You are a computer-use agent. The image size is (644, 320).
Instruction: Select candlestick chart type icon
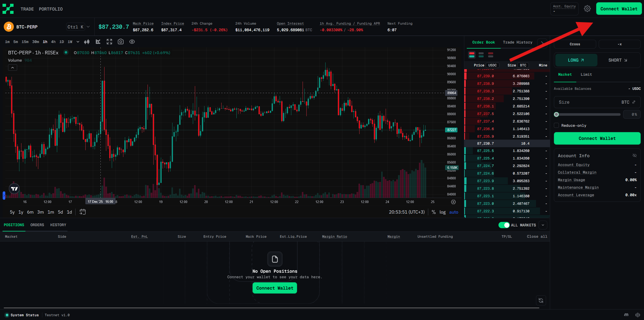pyautogui.click(x=87, y=42)
